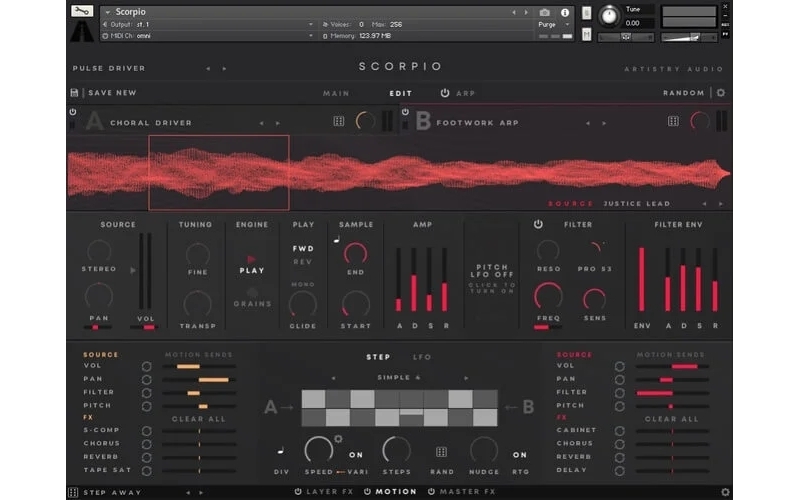800x500 pixels.
Task: Toggle VARI ON switch
Action: coord(356,455)
